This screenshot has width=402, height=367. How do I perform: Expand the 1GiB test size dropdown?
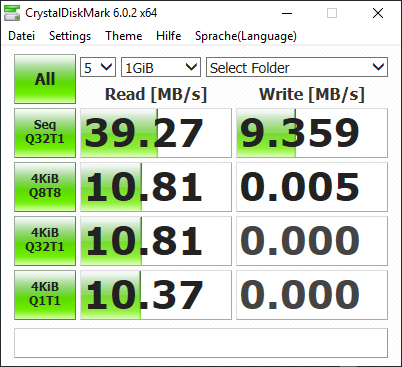pos(161,67)
